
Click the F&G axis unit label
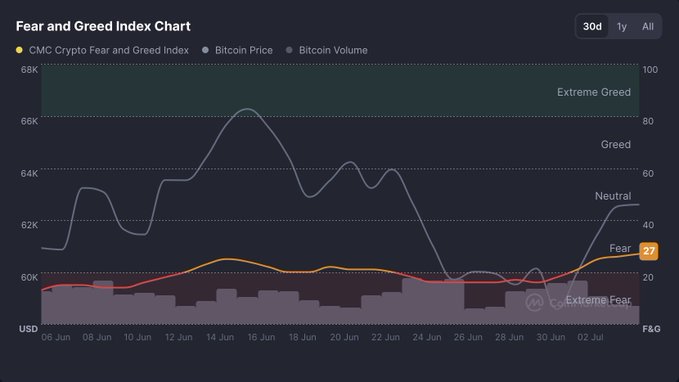coord(651,329)
